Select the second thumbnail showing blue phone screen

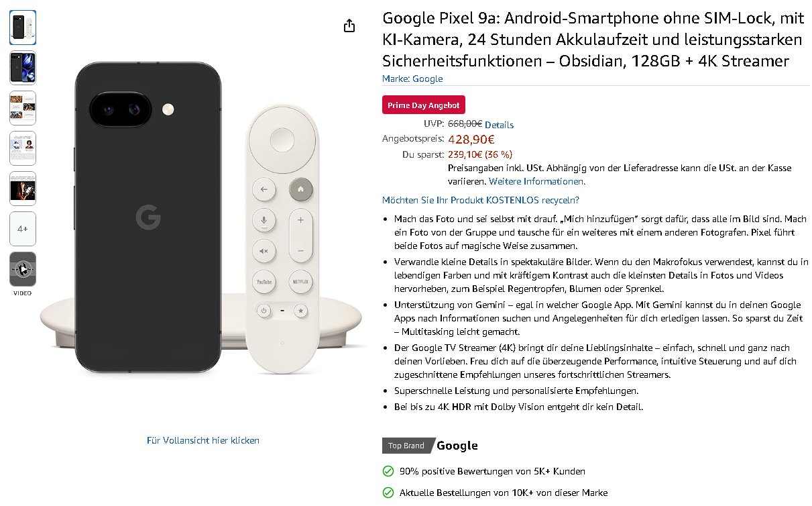point(23,68)
